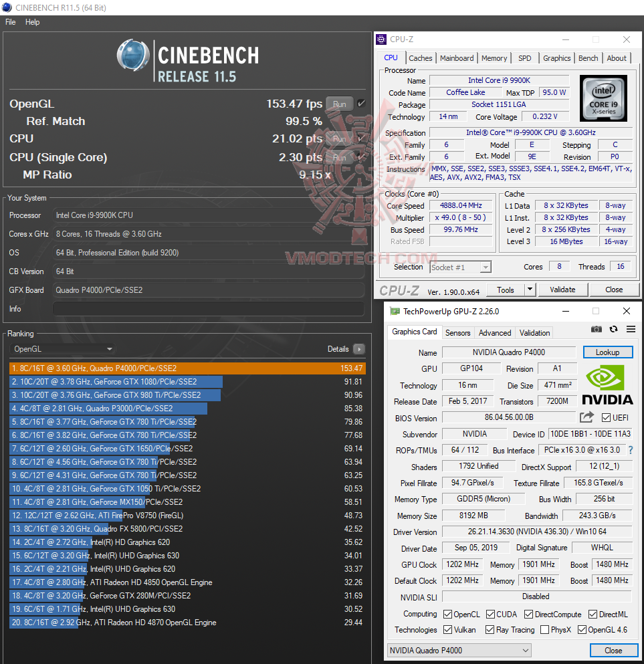644x664 pixels.
Task: Run the OpenGL benchmark
Action: pos(340,104)
